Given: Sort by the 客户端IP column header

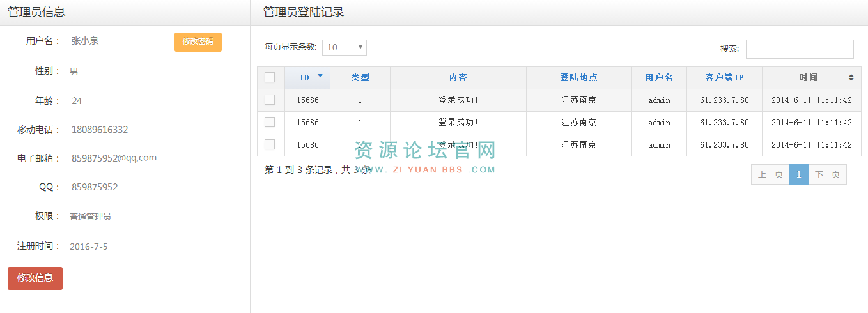Looking at the screenshot, I should click(724, 78).
